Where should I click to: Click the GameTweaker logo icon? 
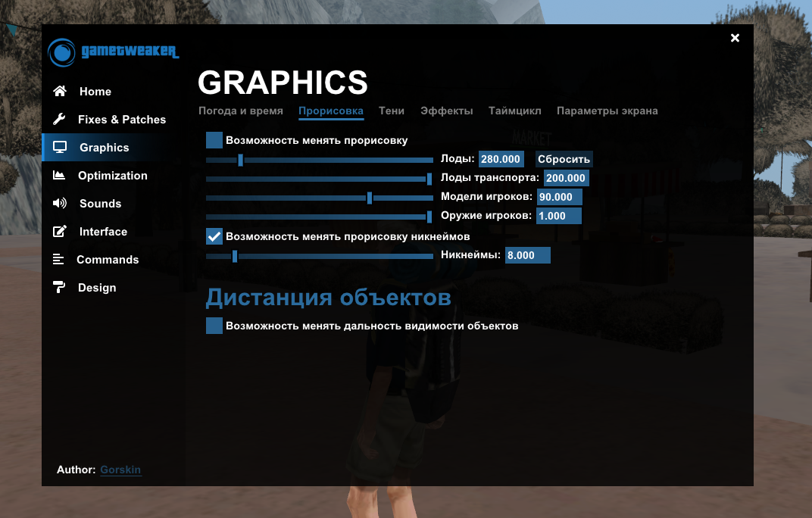(61, 52)
